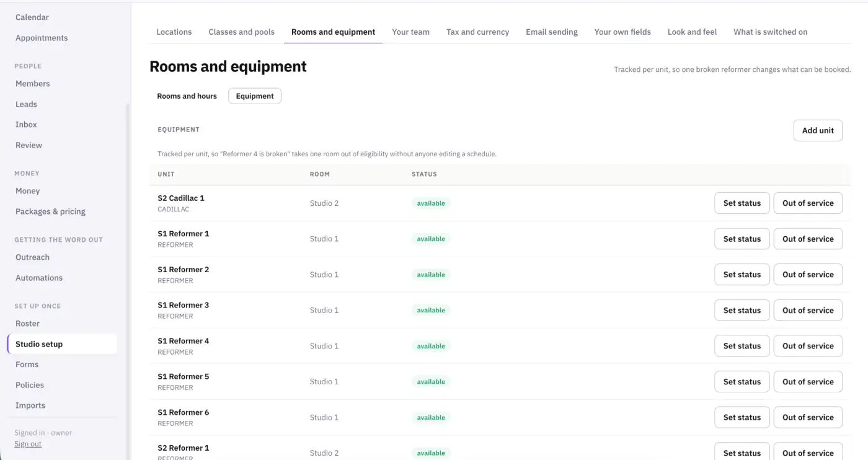Open the Review sidebar item

(29, 145)
